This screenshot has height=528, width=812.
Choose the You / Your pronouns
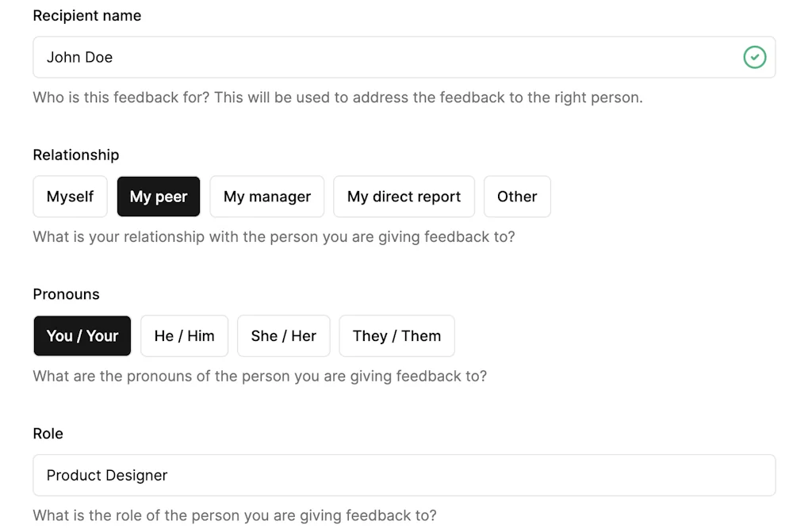point(82,335)
